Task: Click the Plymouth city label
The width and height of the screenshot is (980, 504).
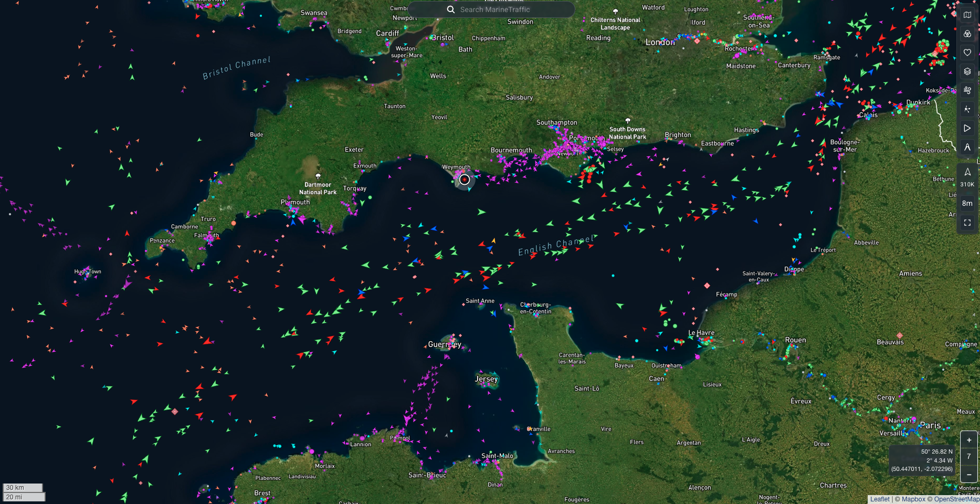Action: (296, 202)
